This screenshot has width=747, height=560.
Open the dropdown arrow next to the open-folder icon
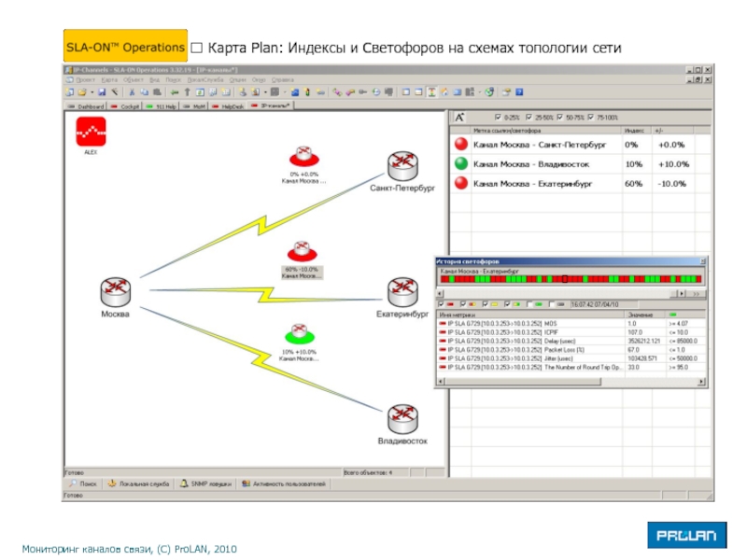[x=92, y=92]
